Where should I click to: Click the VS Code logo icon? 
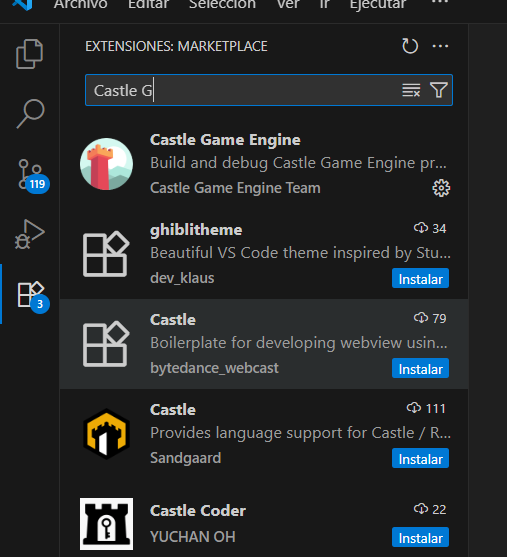(23, 4)
